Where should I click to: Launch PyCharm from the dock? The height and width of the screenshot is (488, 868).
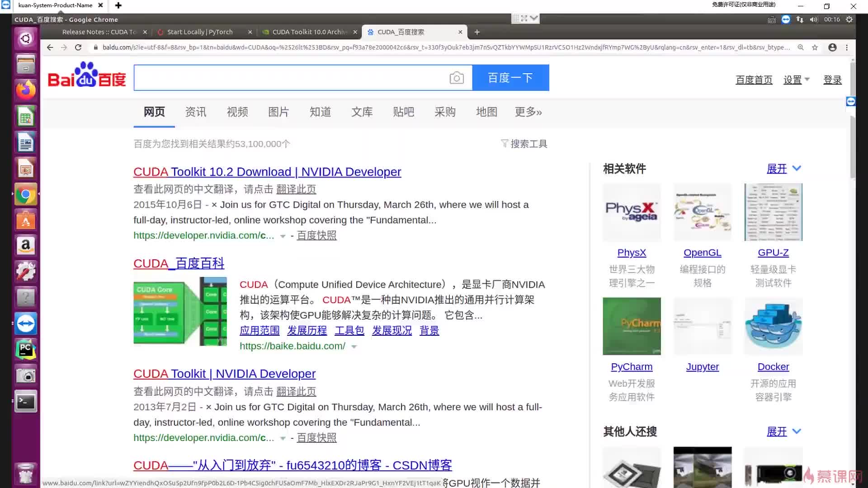coord(26,349)
